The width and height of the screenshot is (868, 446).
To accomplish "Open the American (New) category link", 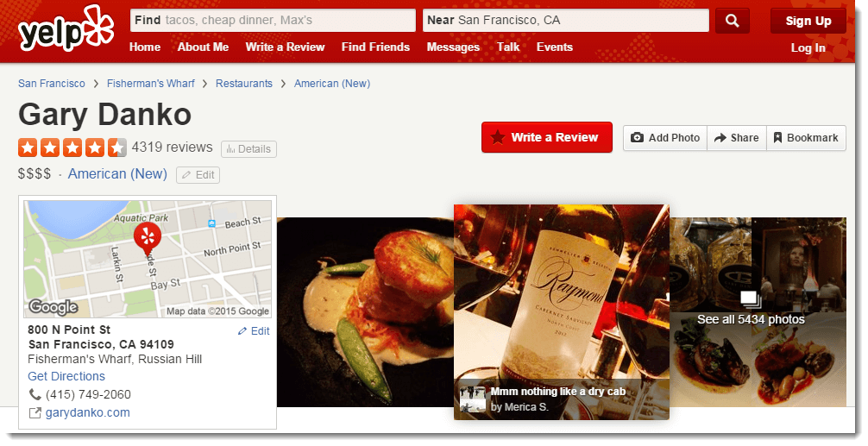I will (x=117, y=173).
